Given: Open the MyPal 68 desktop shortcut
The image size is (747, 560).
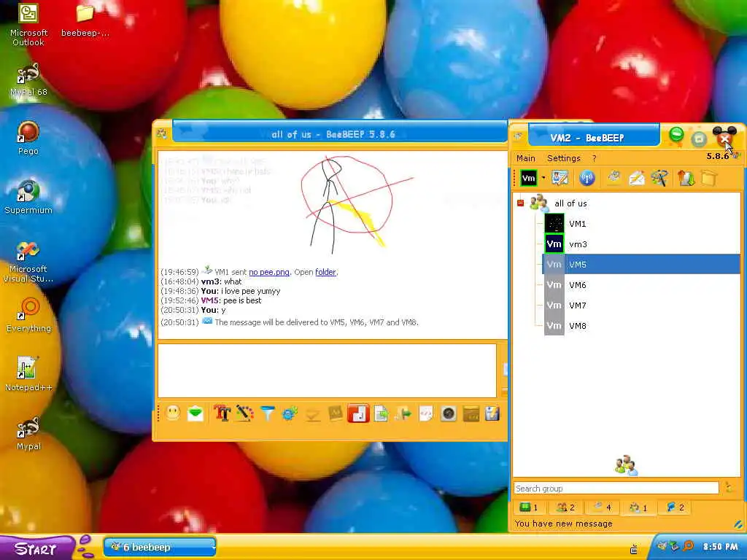Looking at the screenshot, I should click(x=28, y=79).
